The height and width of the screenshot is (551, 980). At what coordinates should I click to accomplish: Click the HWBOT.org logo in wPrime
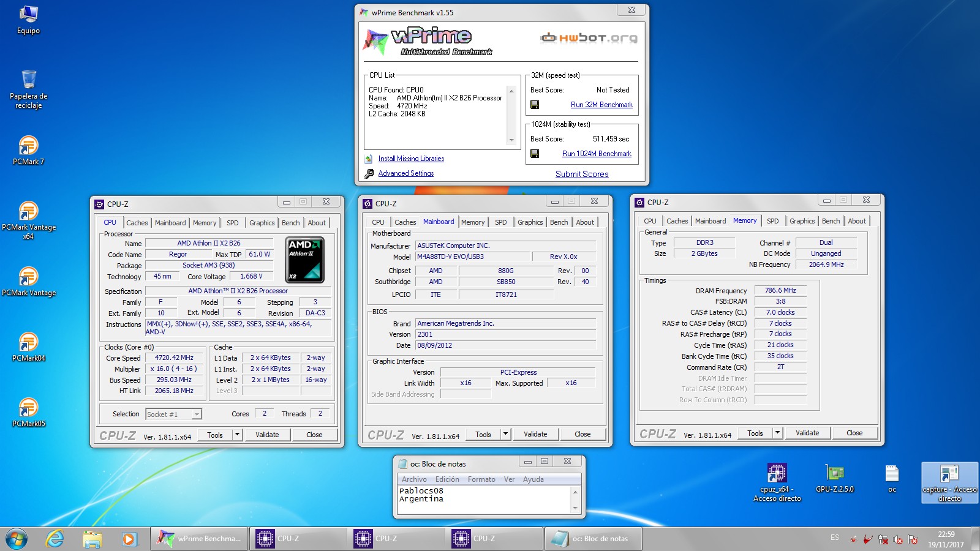click(x=589, y=38)
